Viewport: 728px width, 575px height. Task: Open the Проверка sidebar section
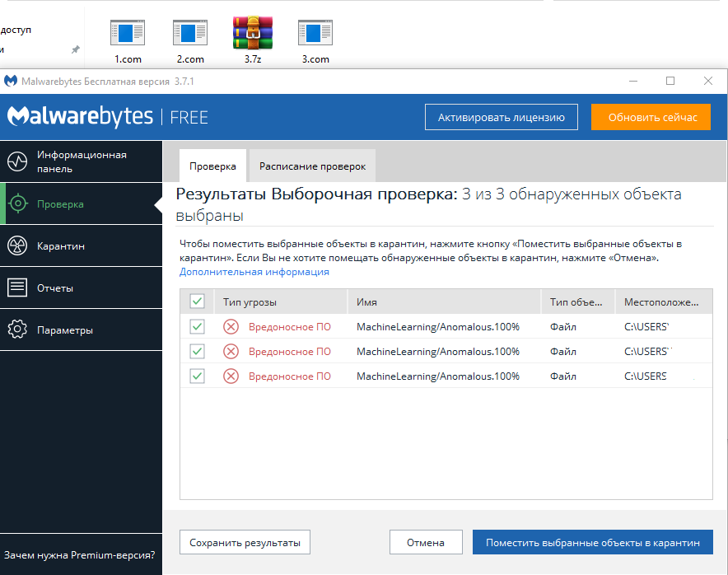(x=81, y=203)
